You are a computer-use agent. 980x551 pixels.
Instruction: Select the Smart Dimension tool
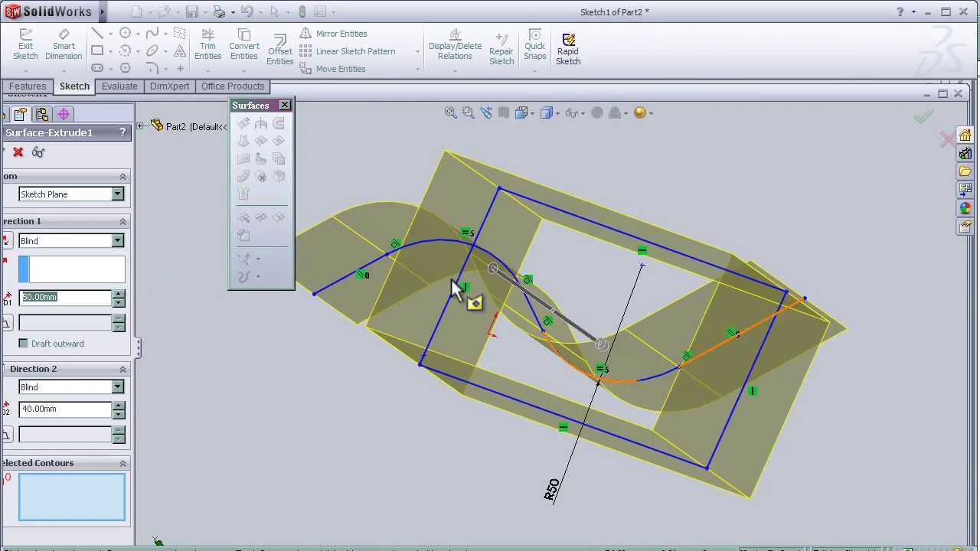[x=64, y=45]
